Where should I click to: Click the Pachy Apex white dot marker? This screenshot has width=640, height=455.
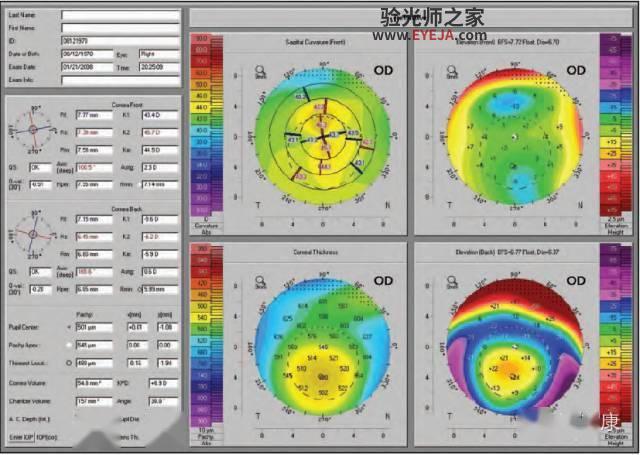69,345
